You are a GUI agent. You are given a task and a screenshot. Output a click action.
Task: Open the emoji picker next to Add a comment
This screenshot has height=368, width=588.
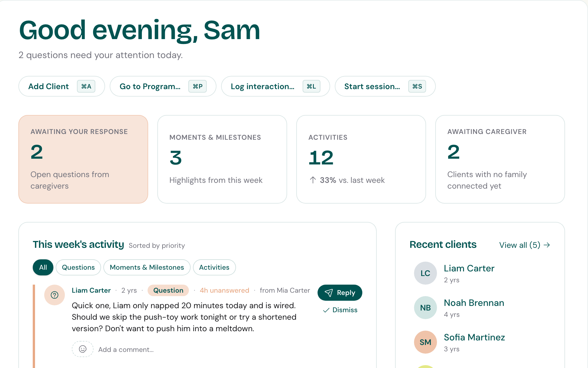click(83, 349)
